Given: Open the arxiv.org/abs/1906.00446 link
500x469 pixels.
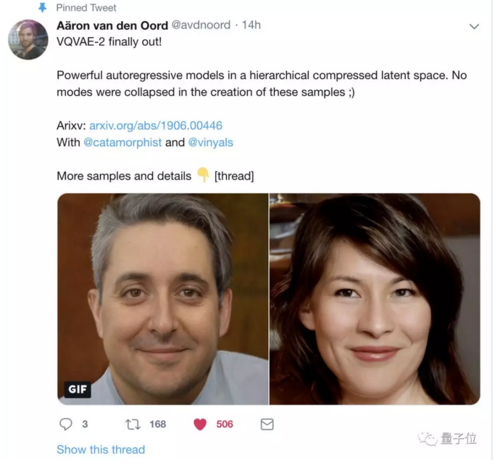Looking at the screenshot, I should [x=156, y=126].
